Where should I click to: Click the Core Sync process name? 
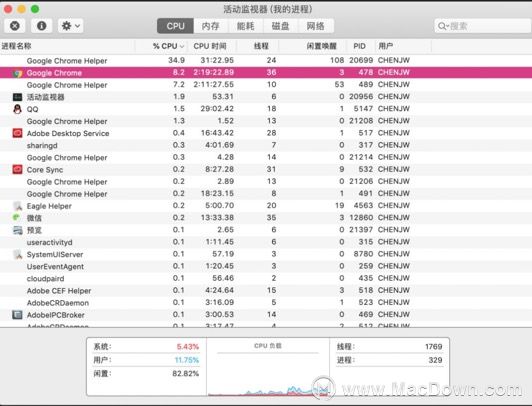(x=45, y=170)
